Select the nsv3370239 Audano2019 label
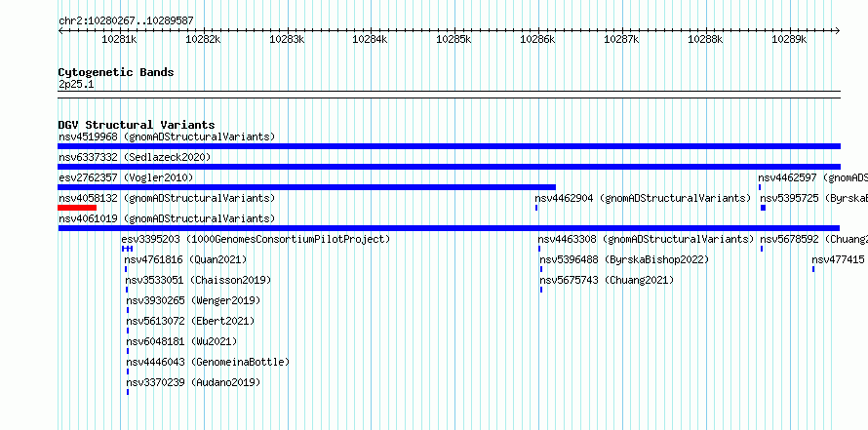The height and width of the screenshot is (430, 868). point(193,382)
